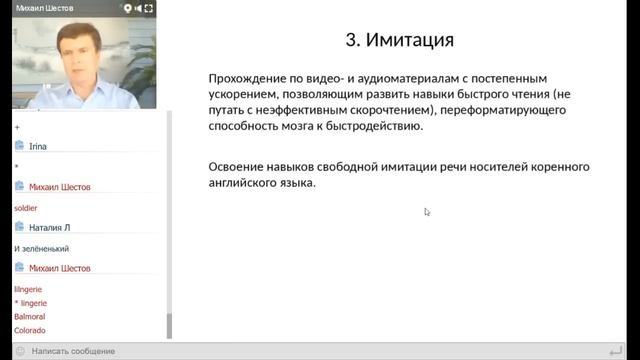Click the chat message 'И зелёненький'
640x360 pixels.
pos(42,249)
